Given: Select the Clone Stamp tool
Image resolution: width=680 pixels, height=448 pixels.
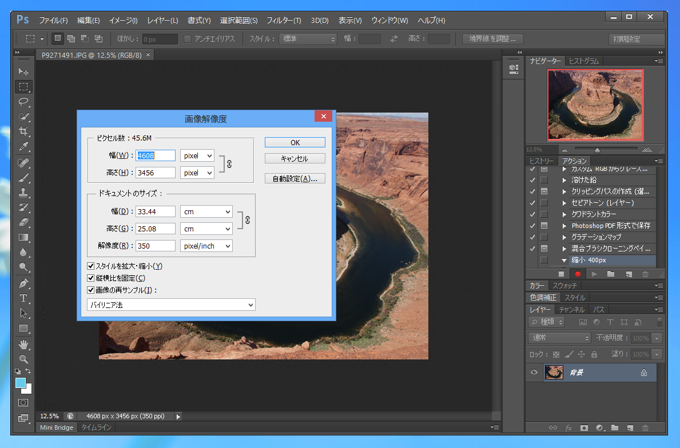Looking at the screenshot, I should pos(23,193).
